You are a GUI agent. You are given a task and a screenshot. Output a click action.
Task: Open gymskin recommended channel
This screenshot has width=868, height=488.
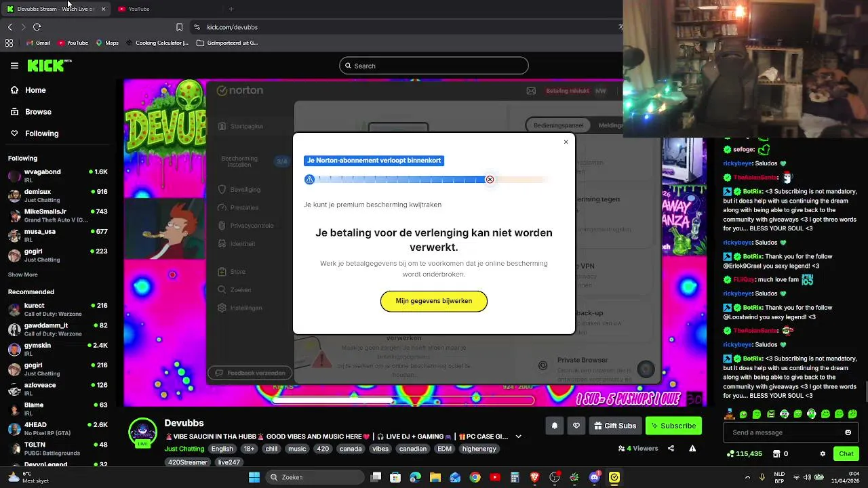(x=58, y=349)
